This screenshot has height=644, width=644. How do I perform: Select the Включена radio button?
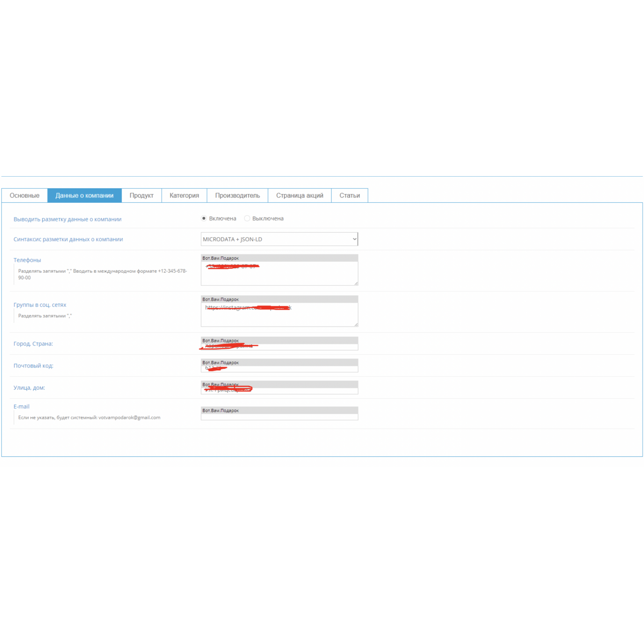tap(204, 218)
